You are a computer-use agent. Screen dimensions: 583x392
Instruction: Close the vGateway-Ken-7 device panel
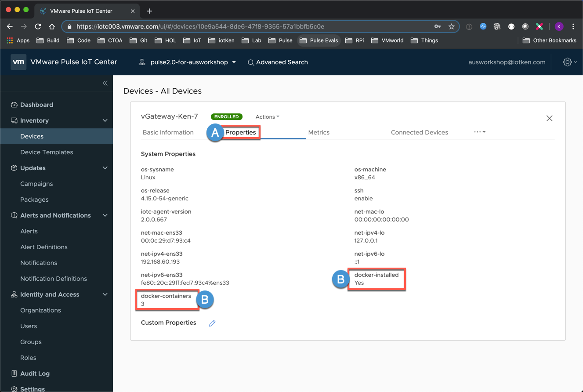[549, 118]
